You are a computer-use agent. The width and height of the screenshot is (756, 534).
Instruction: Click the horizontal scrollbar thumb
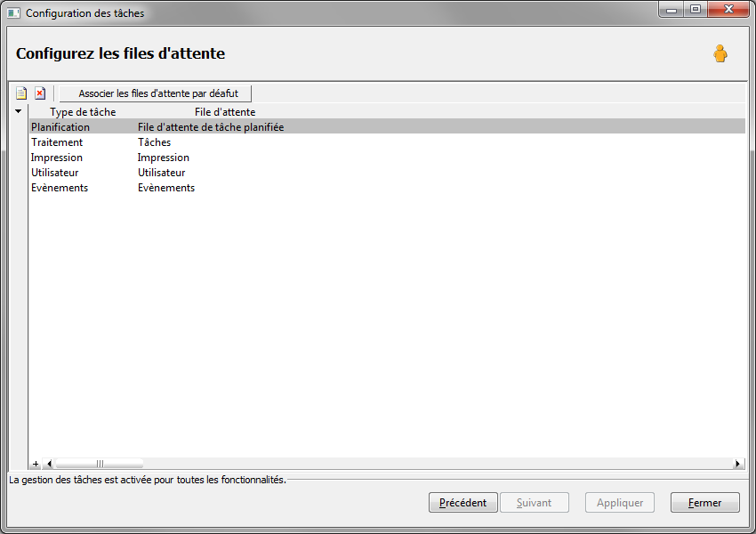[100, 464]
